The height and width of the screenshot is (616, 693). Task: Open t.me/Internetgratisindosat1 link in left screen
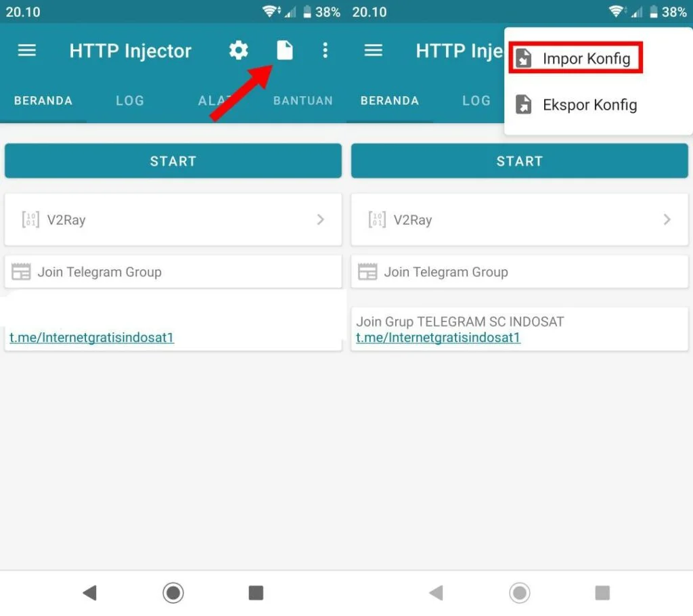(x=92, y=337)
